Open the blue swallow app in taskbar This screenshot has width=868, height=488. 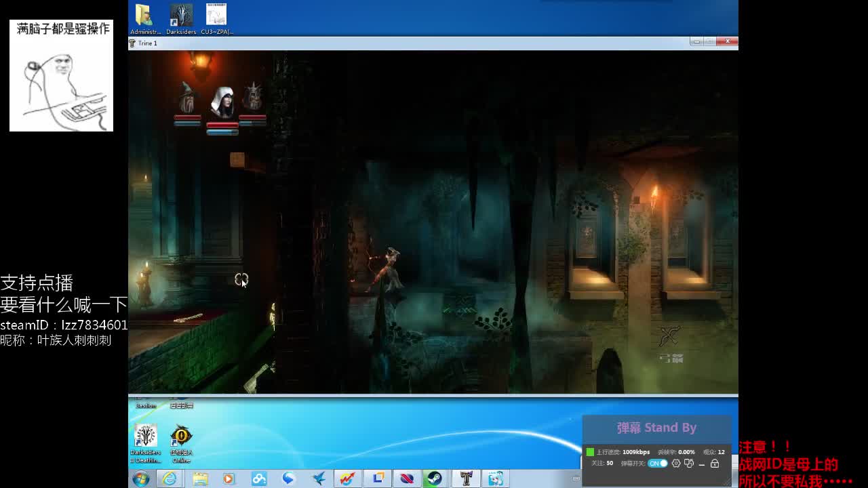[x=319, y=479]
